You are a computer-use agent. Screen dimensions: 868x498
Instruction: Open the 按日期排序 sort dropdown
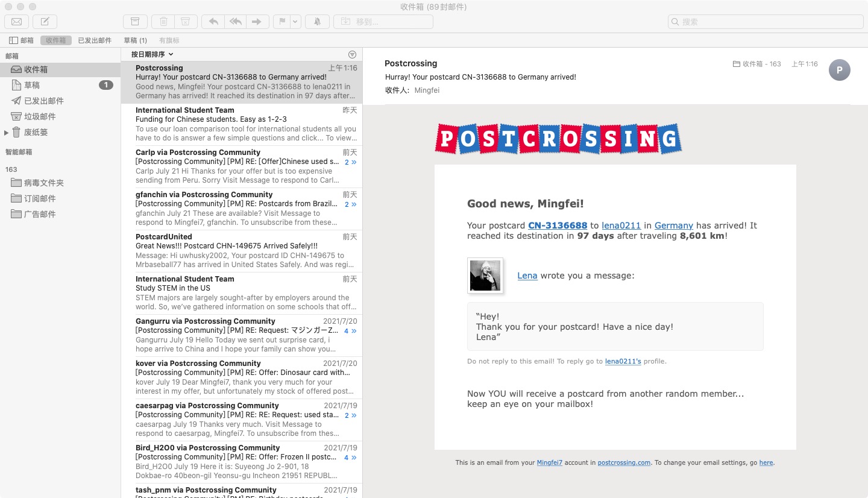(152, 54)
